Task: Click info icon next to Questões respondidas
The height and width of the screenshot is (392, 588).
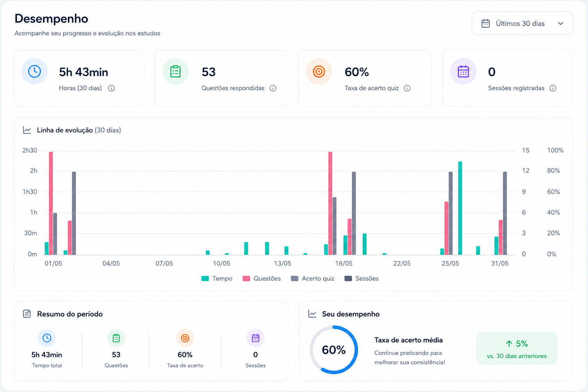Action: coord(273,88)
